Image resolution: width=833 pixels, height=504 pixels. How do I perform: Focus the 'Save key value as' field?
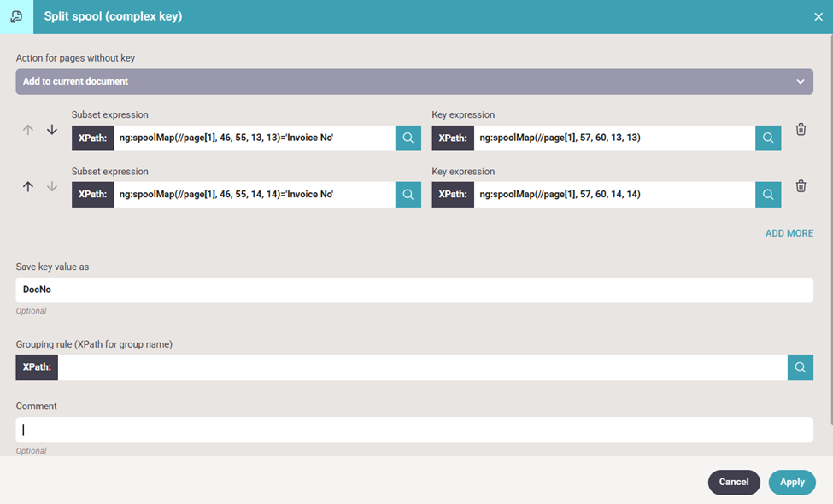pyautogui.click(x=414, y=290)
